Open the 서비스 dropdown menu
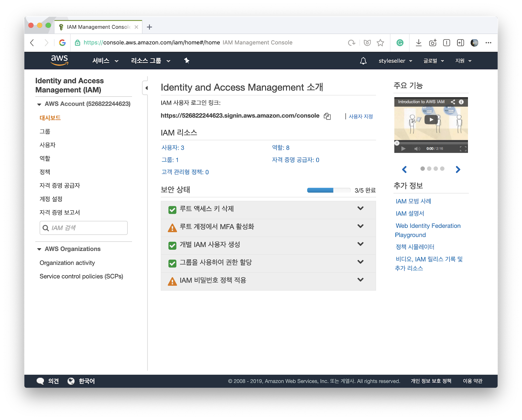522x420 pixels. 105,61
